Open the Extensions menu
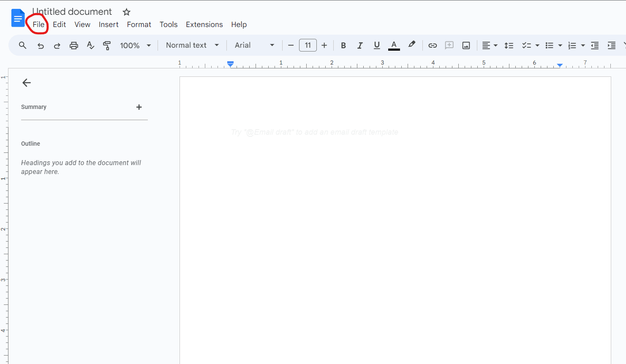 click(x=204, y=24)
